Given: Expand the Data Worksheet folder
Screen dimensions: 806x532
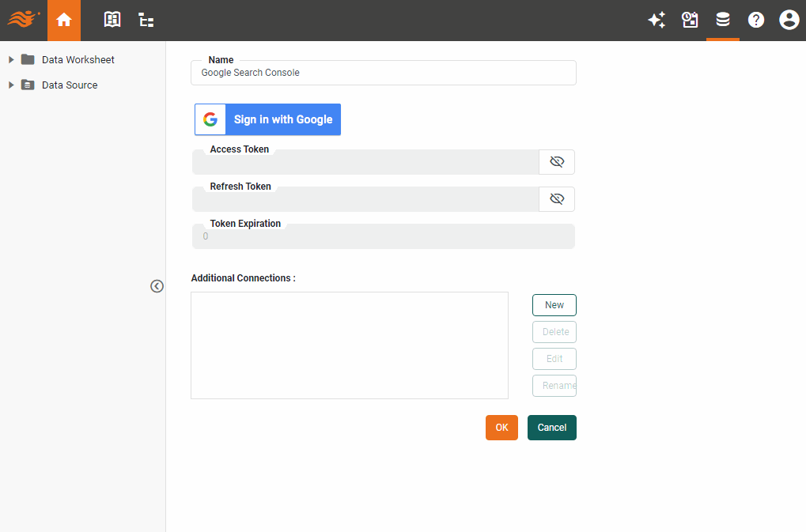Looking at the screenshot, I should coord(9,59).
